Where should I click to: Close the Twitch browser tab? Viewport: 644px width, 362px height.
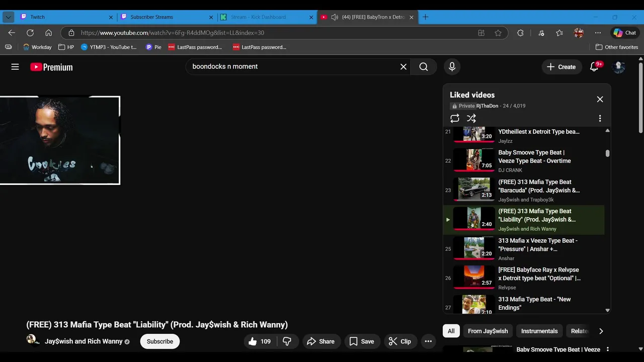click(111, 17)
